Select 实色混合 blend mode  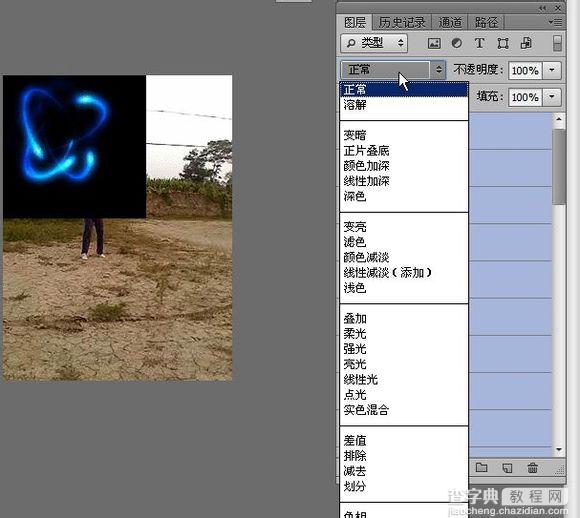404,410
